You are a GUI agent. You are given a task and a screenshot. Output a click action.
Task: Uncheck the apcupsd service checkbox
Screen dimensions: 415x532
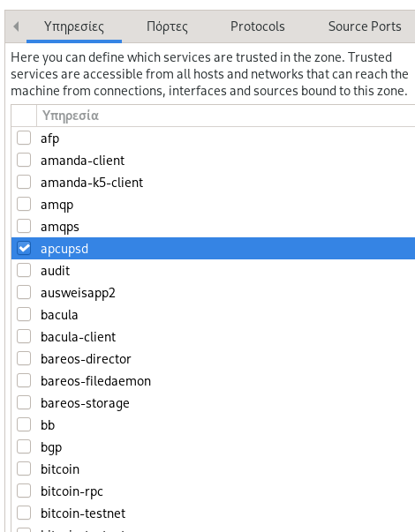(x=24, y=249)
